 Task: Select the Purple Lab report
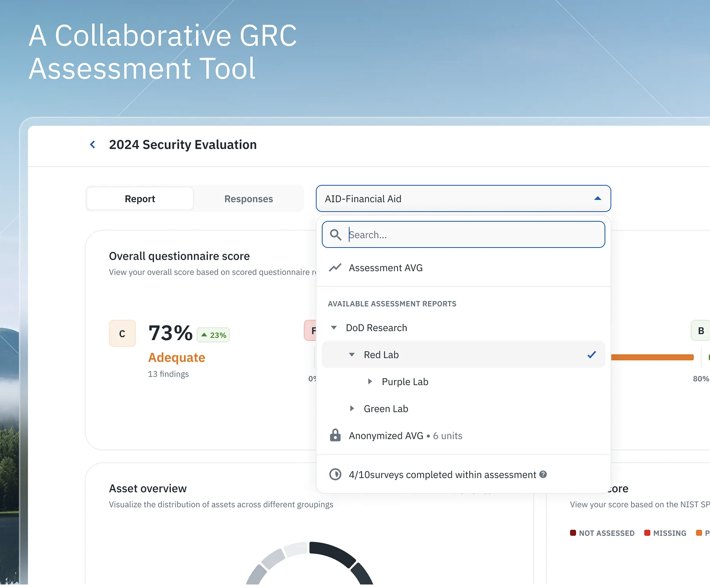463,381
